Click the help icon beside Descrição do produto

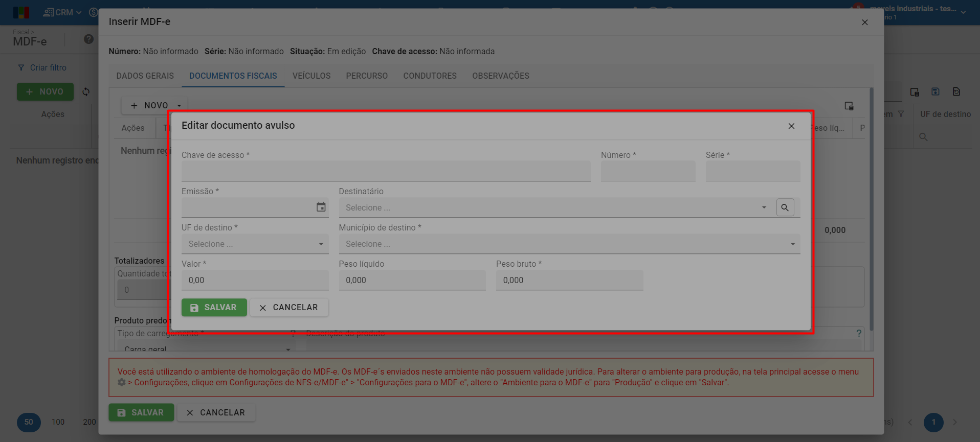[x=859, y=333]
